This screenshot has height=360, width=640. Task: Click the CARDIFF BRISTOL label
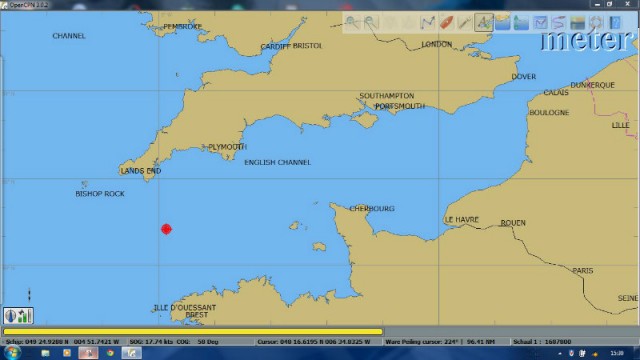[291, 46]
